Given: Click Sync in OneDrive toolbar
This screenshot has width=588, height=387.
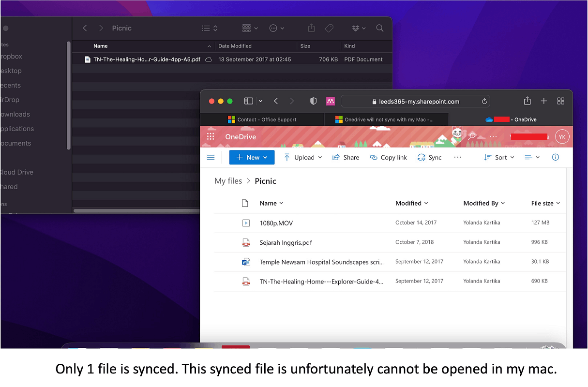Looking at the screenshot, I should 430,157.
